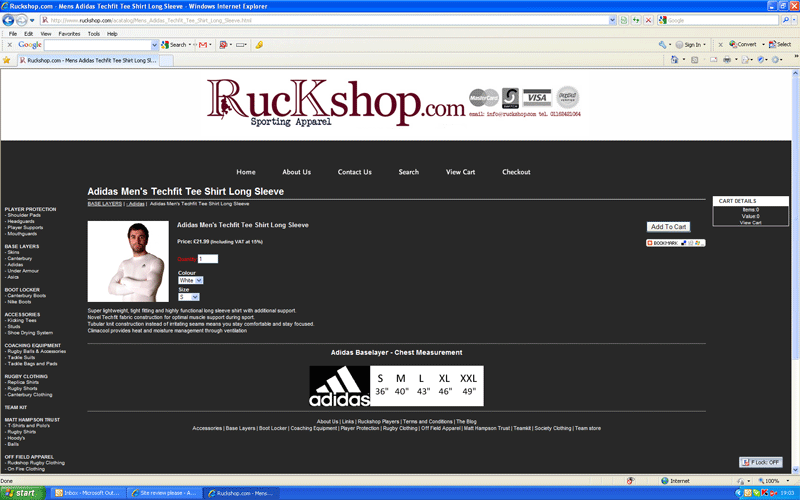
Task: Click the Adidas logo in size chart
Action: coord(339,385)
